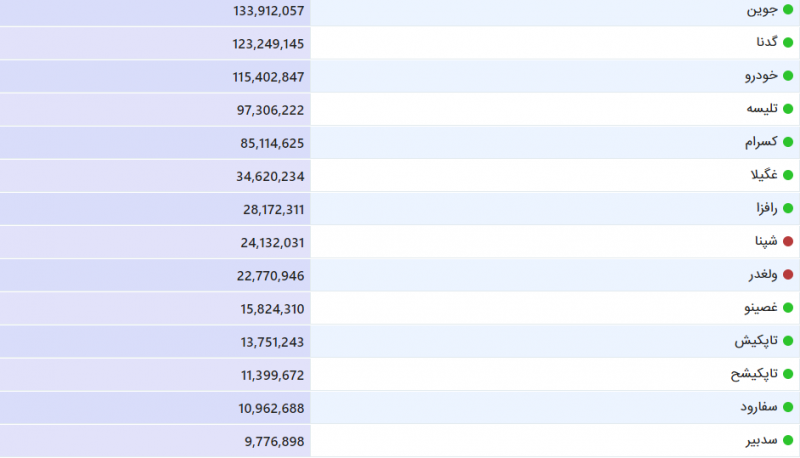The height and width of the screenshot is (458, 800).
Task: Click the green indicator next to تاپکیش
Action: (x=788, y=341)
